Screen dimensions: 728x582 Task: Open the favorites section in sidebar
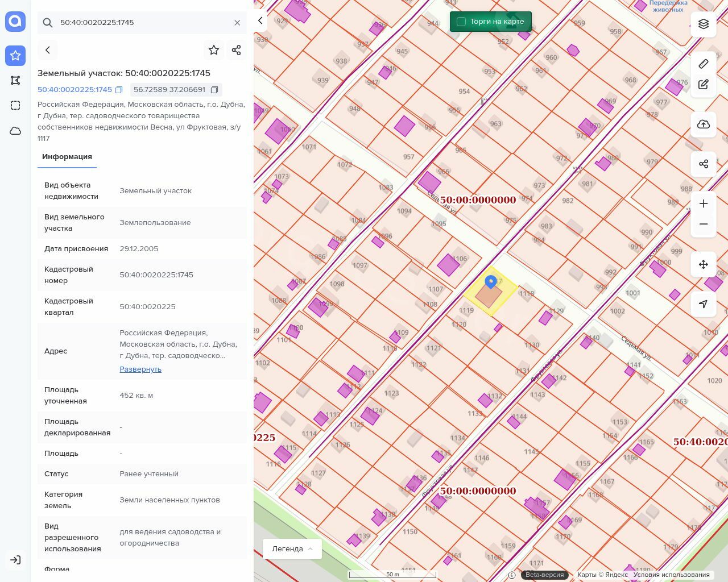coord(15,56)
